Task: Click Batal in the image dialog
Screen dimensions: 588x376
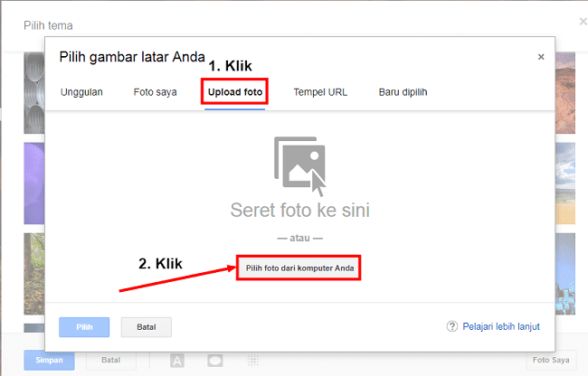Action: click(x=147, y=327)
